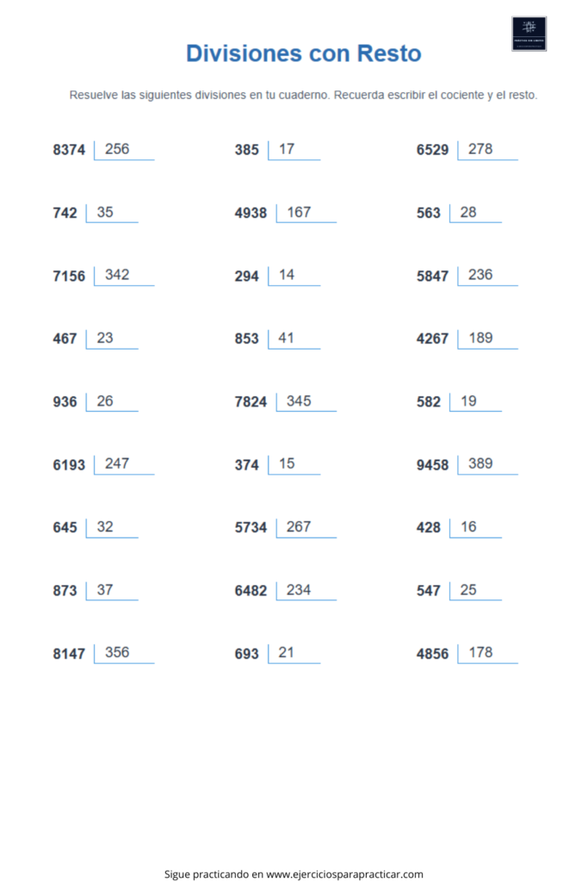Select the division 7156 by 342
This screenshot has width=588, height=882.
point(103,276)
